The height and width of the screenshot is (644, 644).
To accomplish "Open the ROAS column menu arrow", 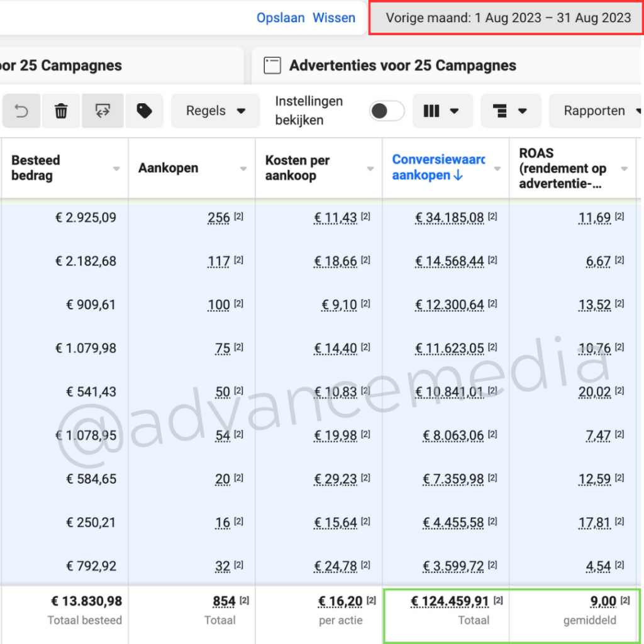I will [624, 169].
